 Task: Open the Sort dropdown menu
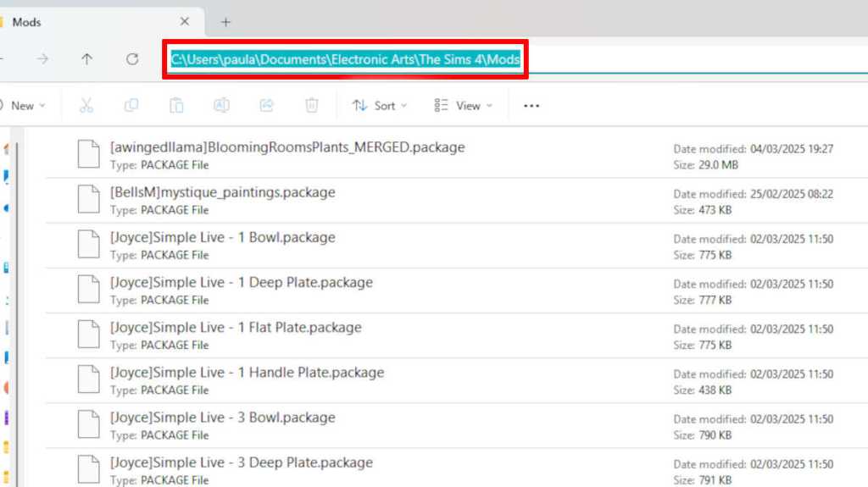point(379,106)
